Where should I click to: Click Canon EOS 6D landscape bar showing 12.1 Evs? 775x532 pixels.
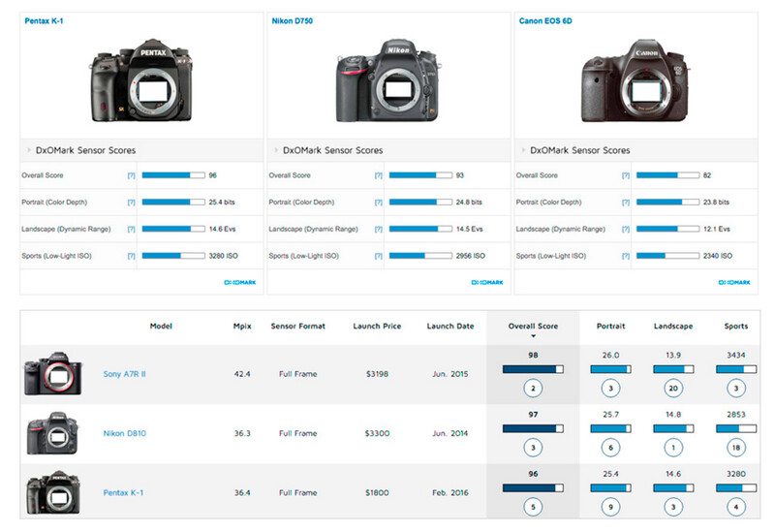667,229
